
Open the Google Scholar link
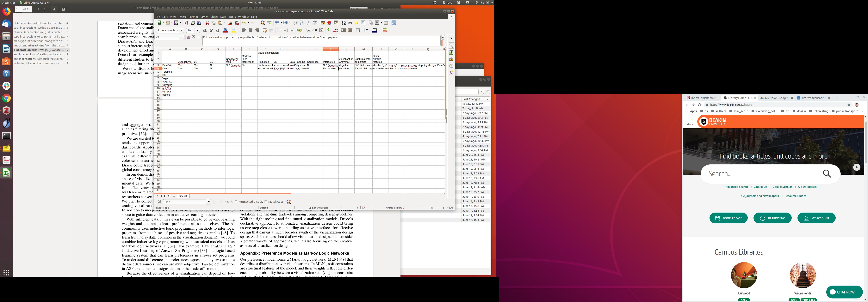point(782,187)
